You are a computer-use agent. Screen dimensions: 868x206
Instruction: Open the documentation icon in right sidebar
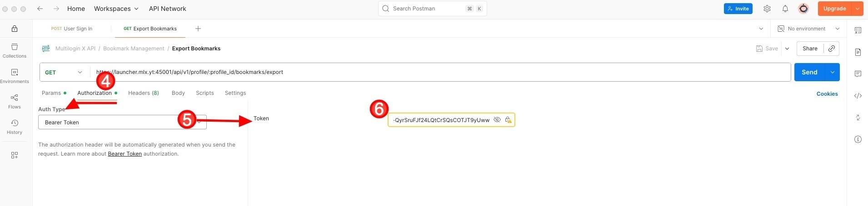click(x=858, y=52)
